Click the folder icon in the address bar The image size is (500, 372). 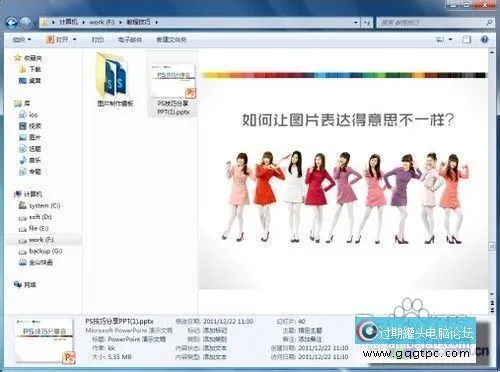pos(44,23)
